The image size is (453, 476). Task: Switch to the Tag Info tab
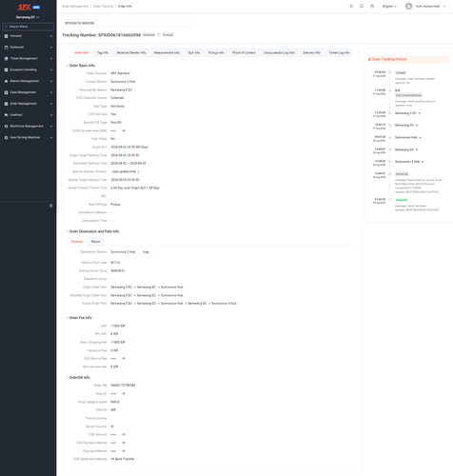point(103,52)
